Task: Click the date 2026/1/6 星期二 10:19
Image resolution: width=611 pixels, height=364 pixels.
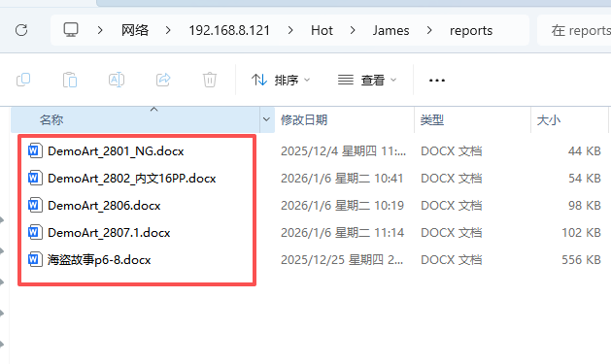Action: pos(342,205)
